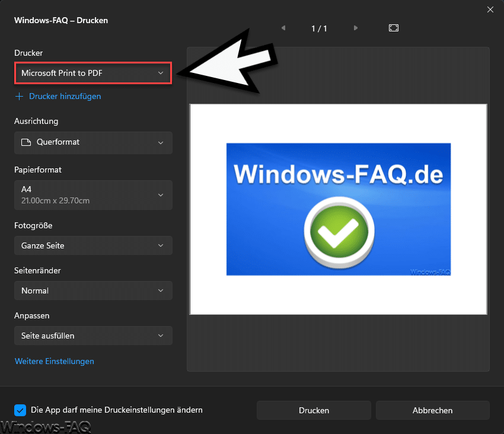This screenshot has height=434, width=504.
Task: Open Weitere Einstellungen link
Action: [55, 361]
